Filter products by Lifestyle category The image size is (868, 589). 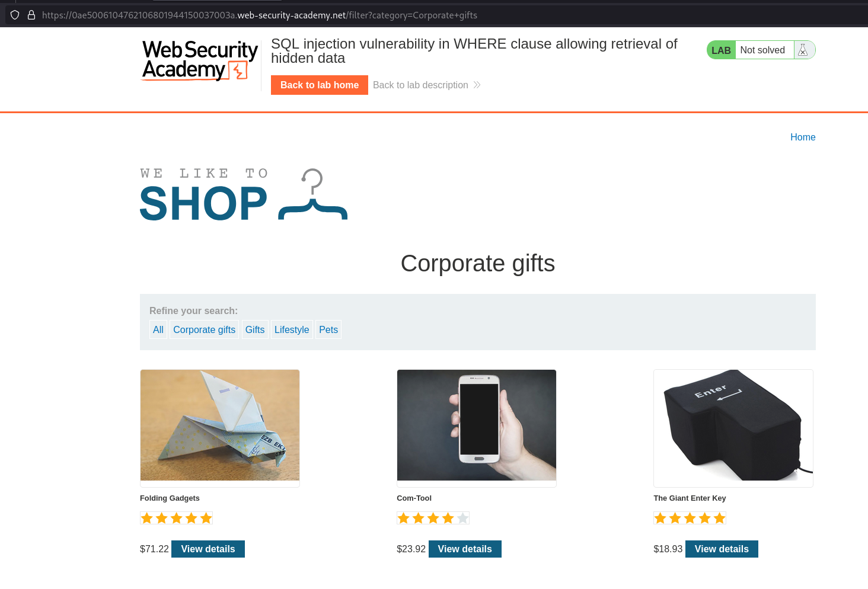pos(292,330)
